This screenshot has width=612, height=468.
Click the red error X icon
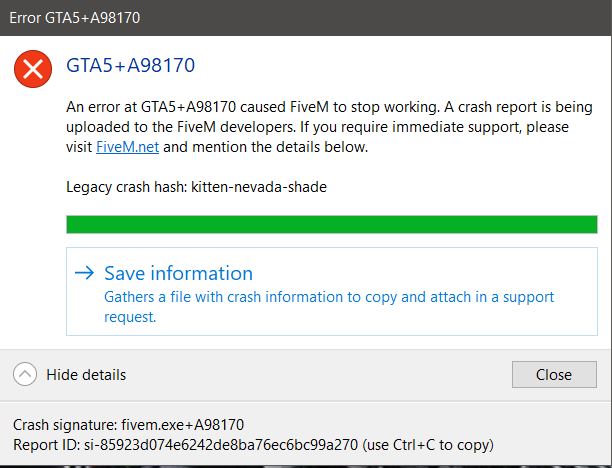coord(34,69)
